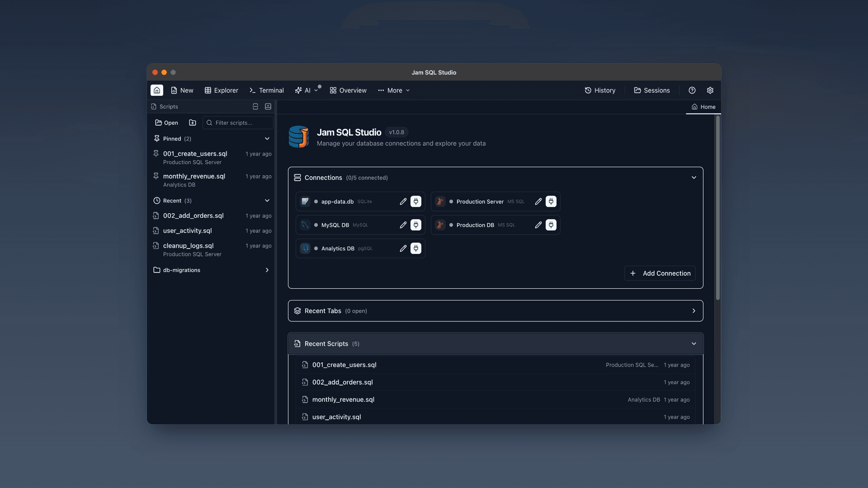Open the Sessions panel

click(x=651, y=90)
